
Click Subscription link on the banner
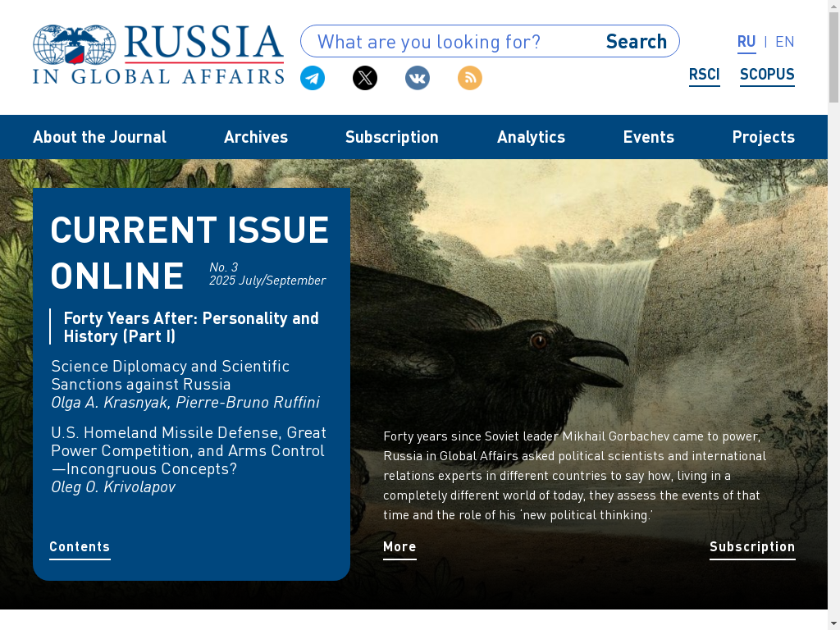[x=752, y=547]
